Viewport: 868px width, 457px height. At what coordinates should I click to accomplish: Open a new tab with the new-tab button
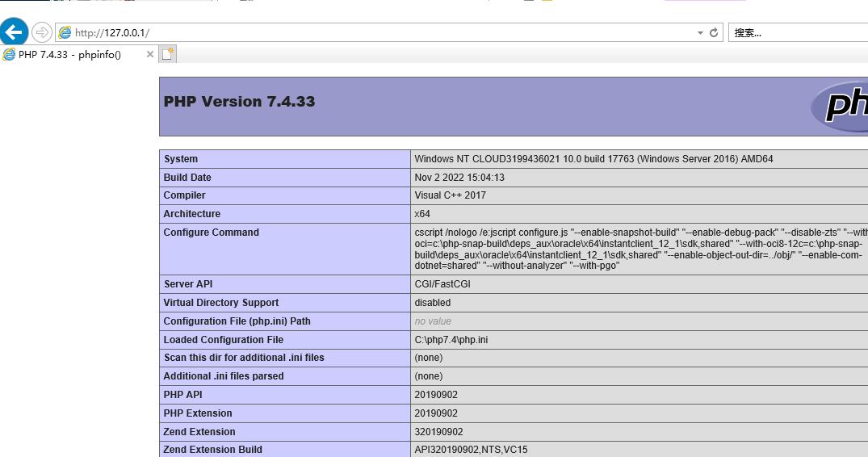pos(168,54)
